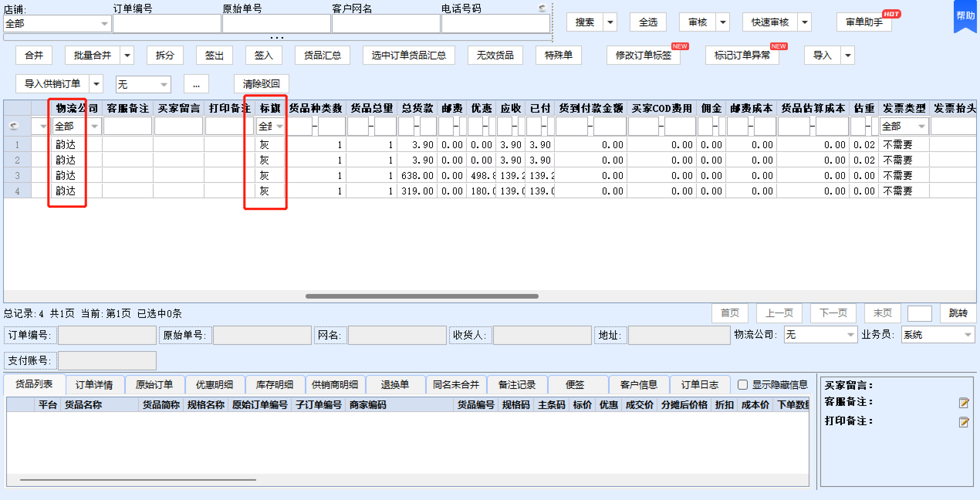Expand the 店铺 store dropdown
Viewport: 980px width, 500px height.
104,24
